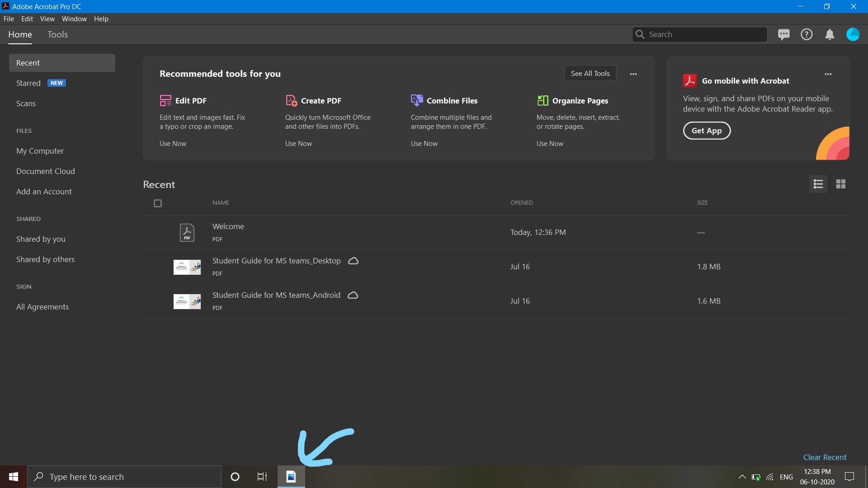Switch to thumbnail grid view
Screen dimensions: 868x488
[840, 184]
